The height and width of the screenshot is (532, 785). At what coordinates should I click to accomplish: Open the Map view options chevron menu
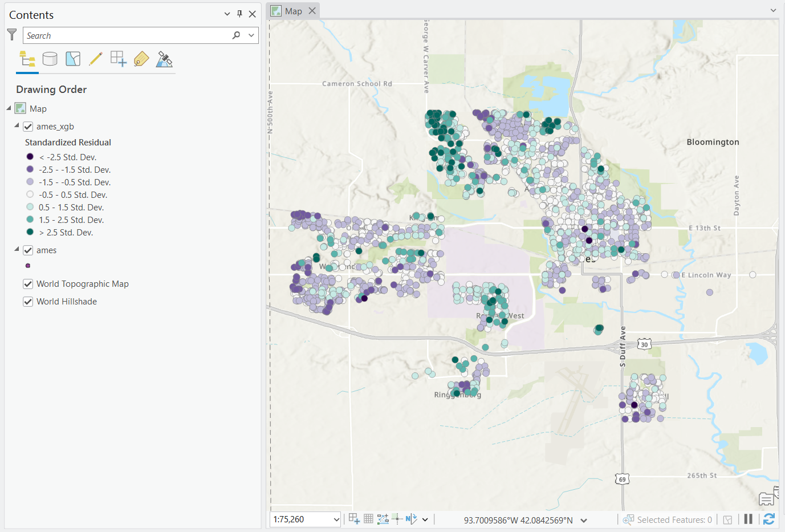click(x=773, y=10)
